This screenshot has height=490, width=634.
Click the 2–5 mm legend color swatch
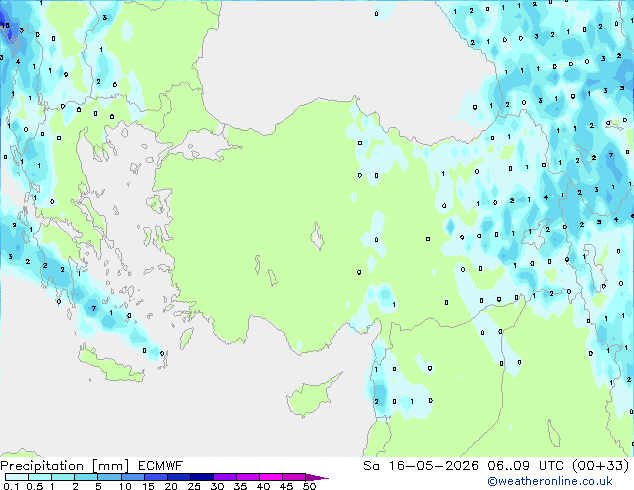click(x=86, y=477)
